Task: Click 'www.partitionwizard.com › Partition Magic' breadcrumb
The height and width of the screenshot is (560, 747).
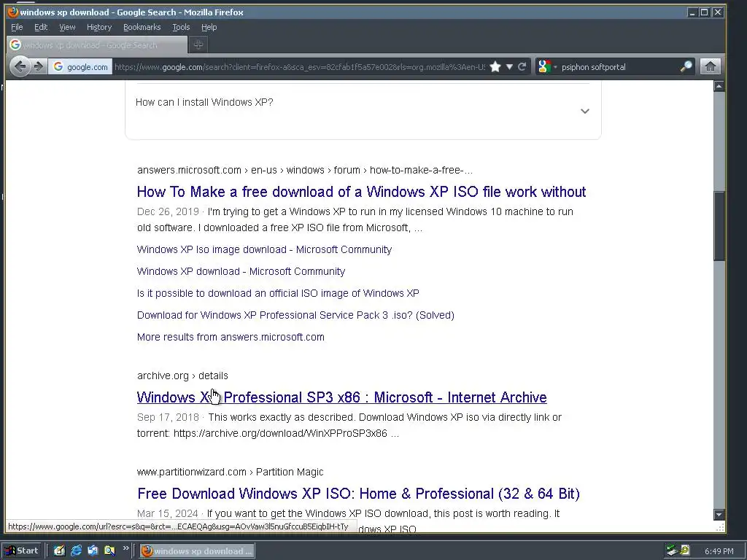Action: [x=230, y=472]
